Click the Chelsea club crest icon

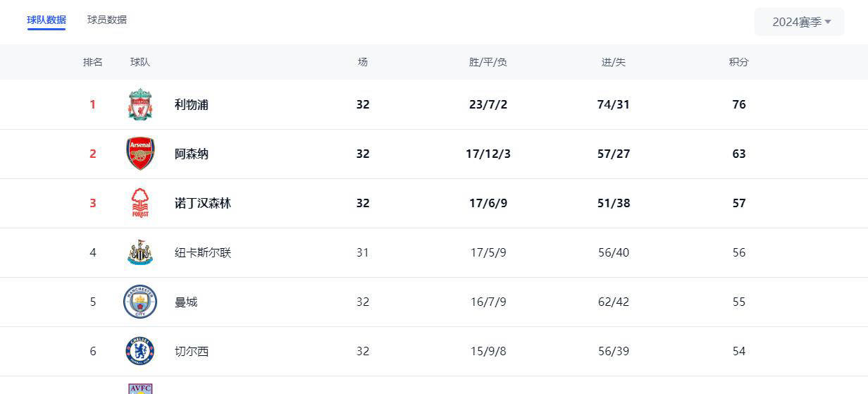tap(140, 351)
